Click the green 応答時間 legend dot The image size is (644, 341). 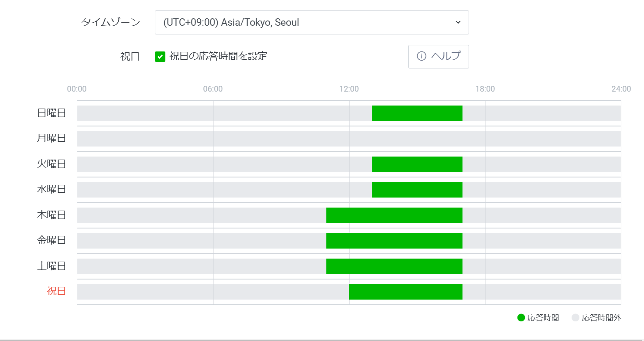click(x=520, y=318)
